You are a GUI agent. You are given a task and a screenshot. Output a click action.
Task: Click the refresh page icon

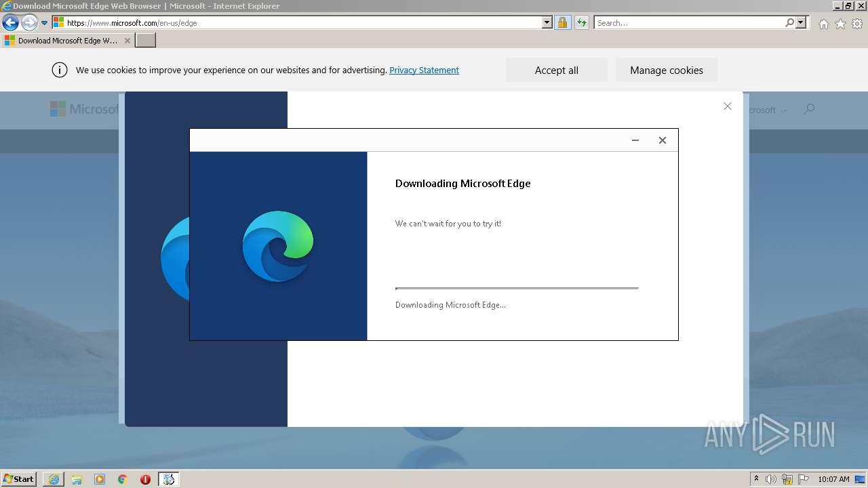tap(581, 22)
